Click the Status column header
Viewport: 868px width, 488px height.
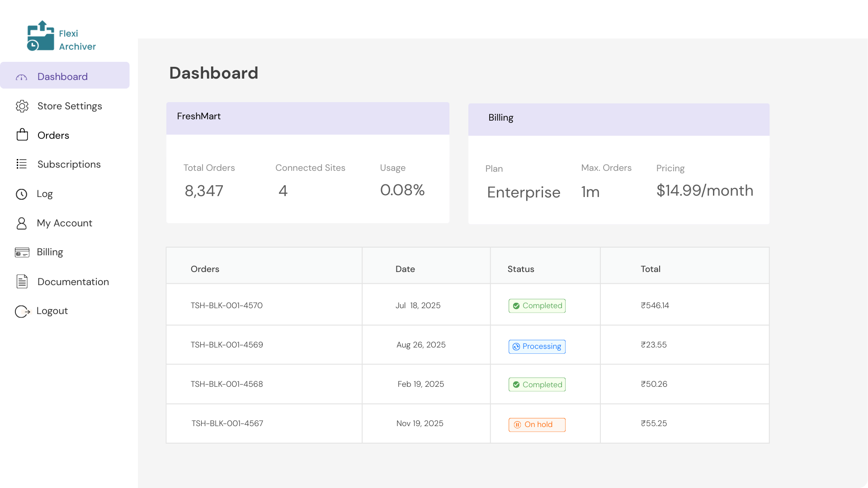[x=521, y=269]
